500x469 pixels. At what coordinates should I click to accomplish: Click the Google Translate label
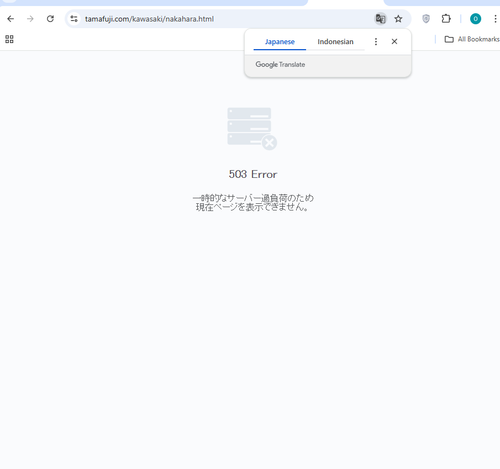pos(280,64)
